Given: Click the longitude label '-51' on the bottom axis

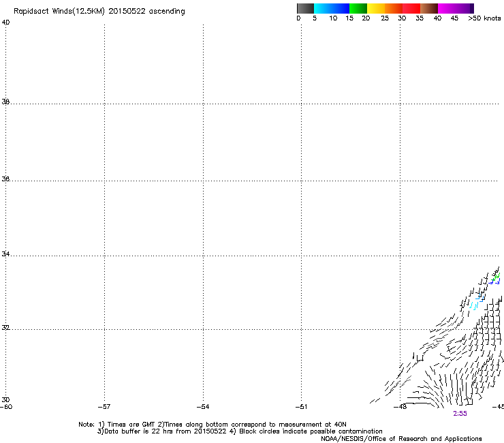Looking at the screenshot, I should (302, 407).
